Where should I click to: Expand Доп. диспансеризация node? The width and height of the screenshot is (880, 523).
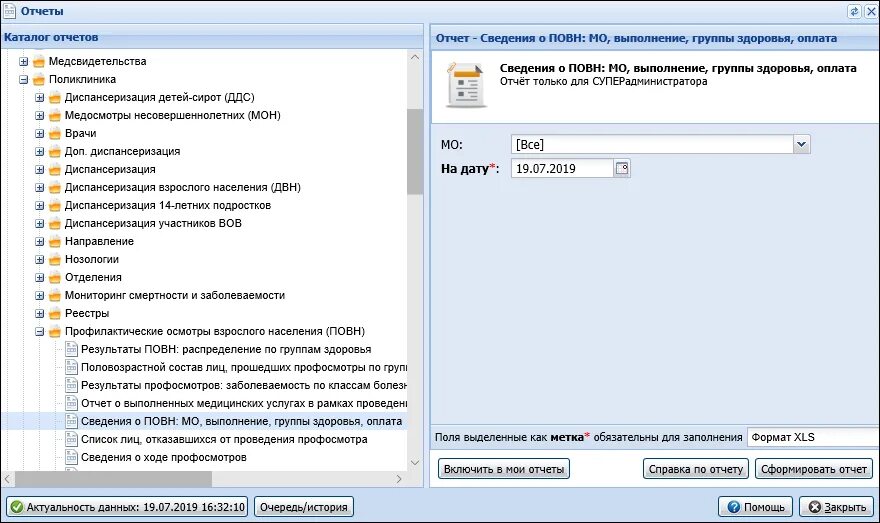[x=39, y=151]
